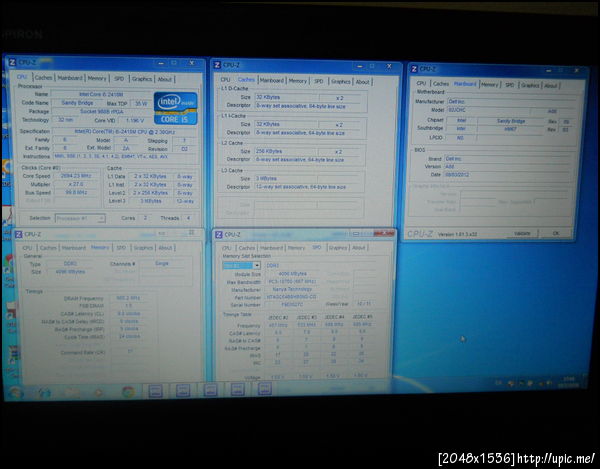This screenshot has width=600, height=469.
Task: Click the CPU-Z title icon in the Mainboard window
Action: (x=414, y=69)
